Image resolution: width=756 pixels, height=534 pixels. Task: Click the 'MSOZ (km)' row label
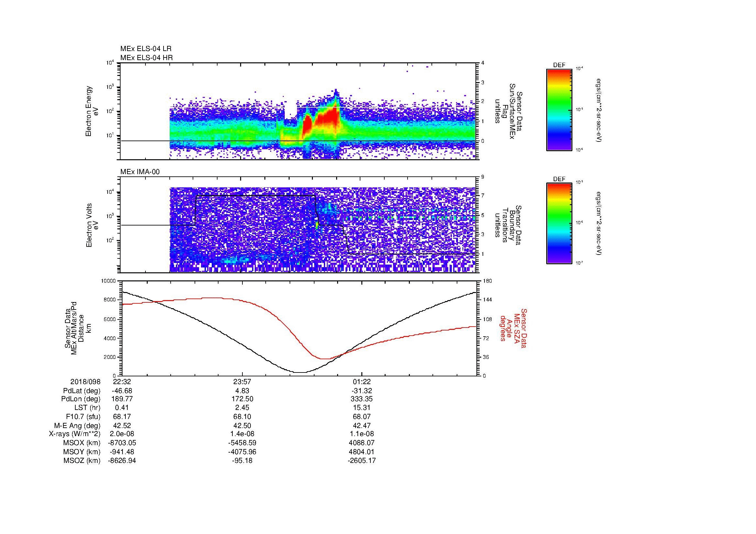pos(82,461)
